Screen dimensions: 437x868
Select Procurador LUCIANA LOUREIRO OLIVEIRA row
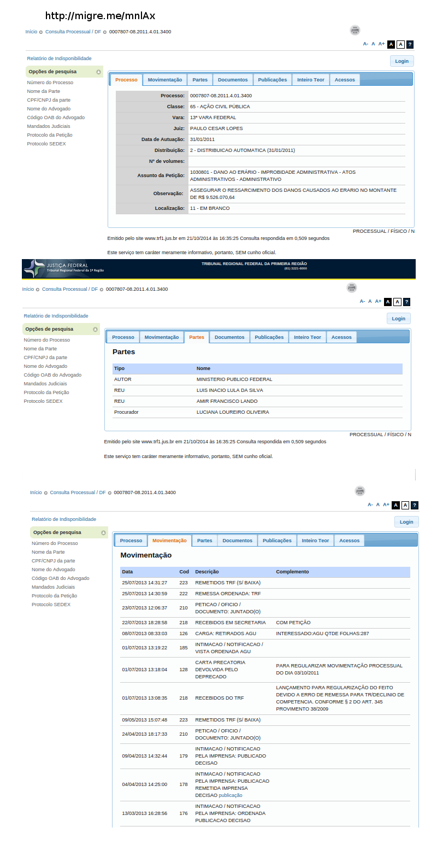pyautogui.click(x=257, y=412)
